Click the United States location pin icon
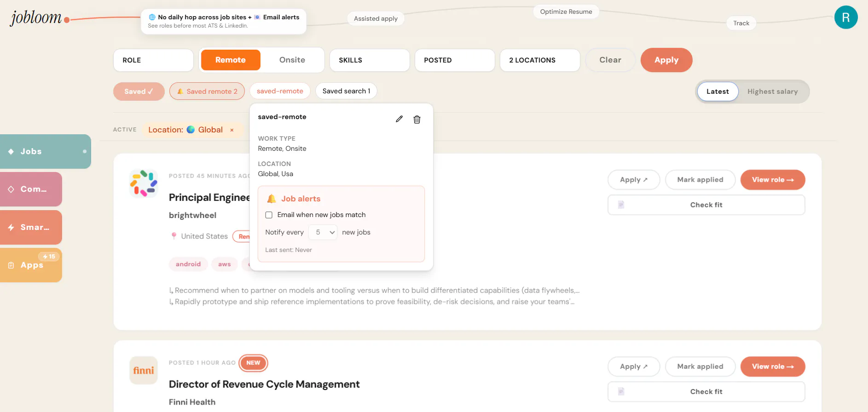 pos(174,236)
